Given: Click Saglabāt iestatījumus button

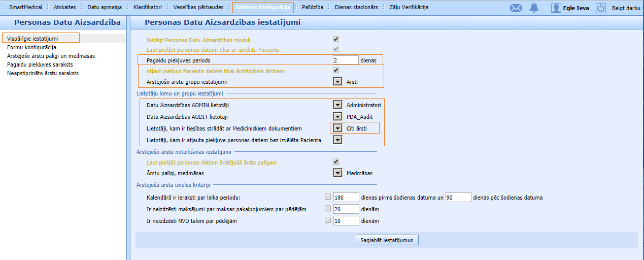Looking at the screenshot, I should (386, 240).
